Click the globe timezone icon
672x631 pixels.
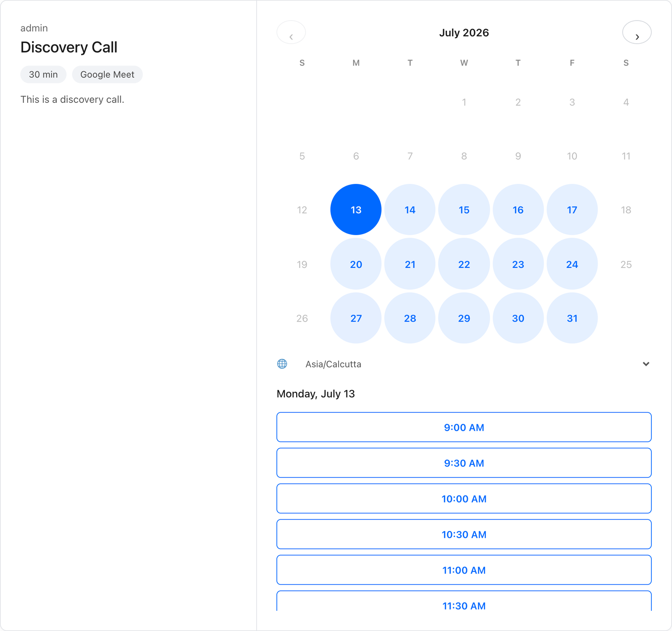282,364
